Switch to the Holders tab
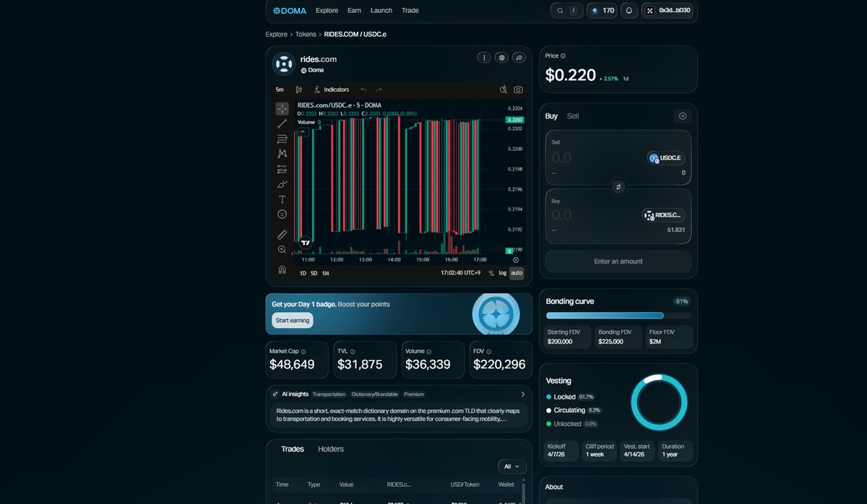 331,449
